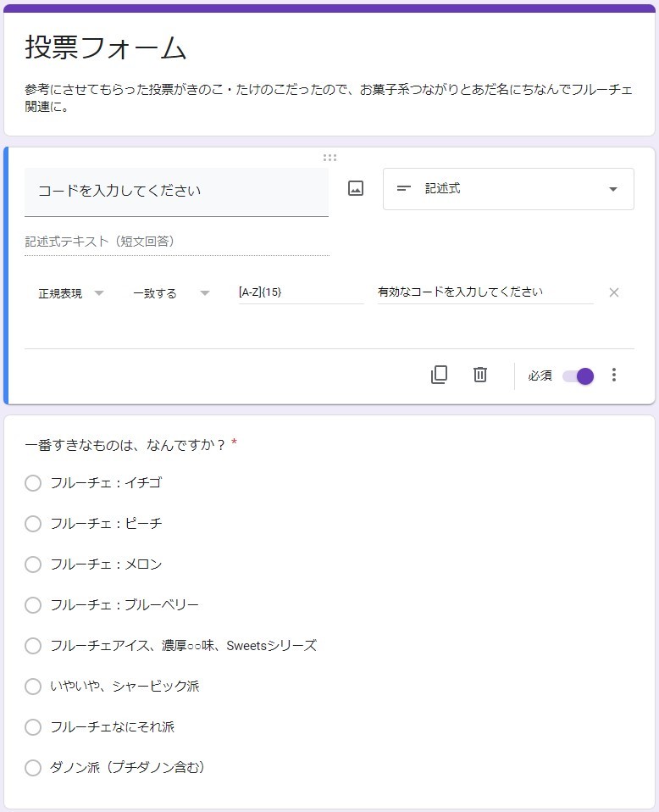Toggle the 必須 required switch
This screenshot has width=659, height=812.
[x=579, y=376]
